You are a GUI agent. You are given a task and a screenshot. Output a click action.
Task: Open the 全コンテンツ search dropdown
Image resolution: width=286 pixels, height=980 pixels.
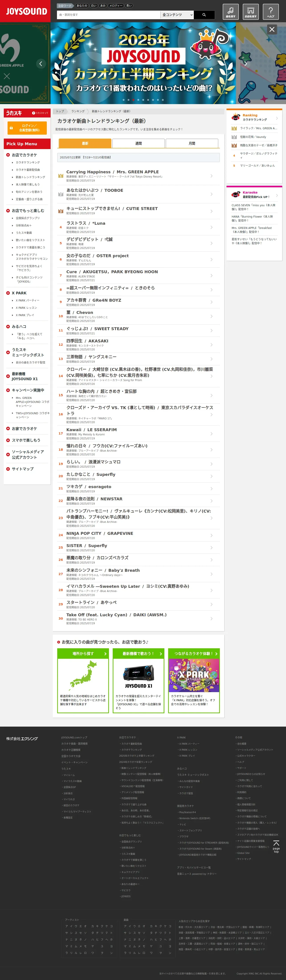pyautogui.click(x=177, y=15)
